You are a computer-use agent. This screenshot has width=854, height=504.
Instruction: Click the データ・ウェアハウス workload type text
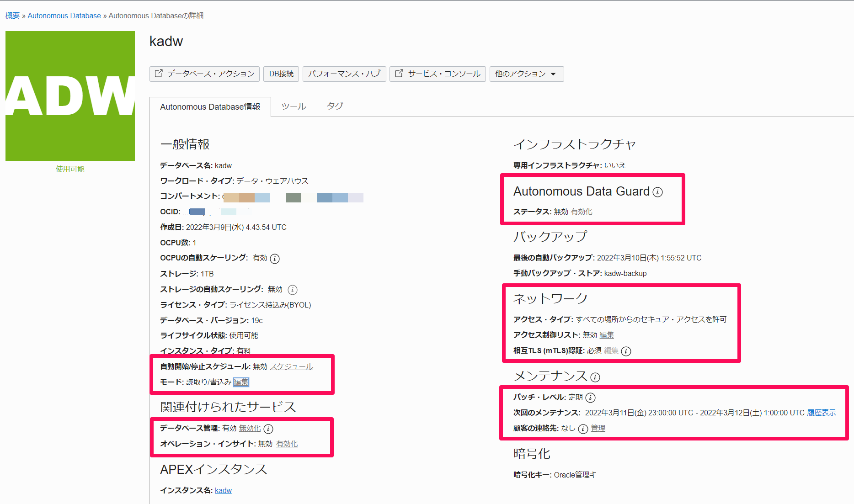tap(272, 181)
